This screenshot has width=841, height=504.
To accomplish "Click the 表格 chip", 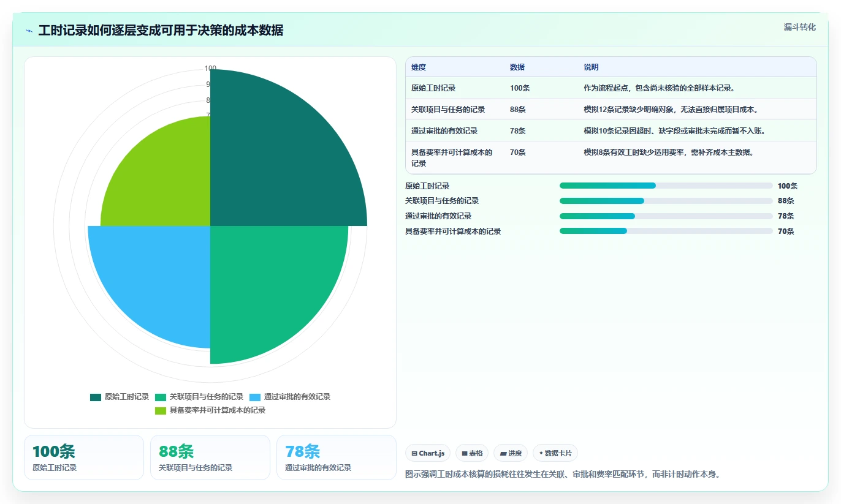I will coord(472,453).
